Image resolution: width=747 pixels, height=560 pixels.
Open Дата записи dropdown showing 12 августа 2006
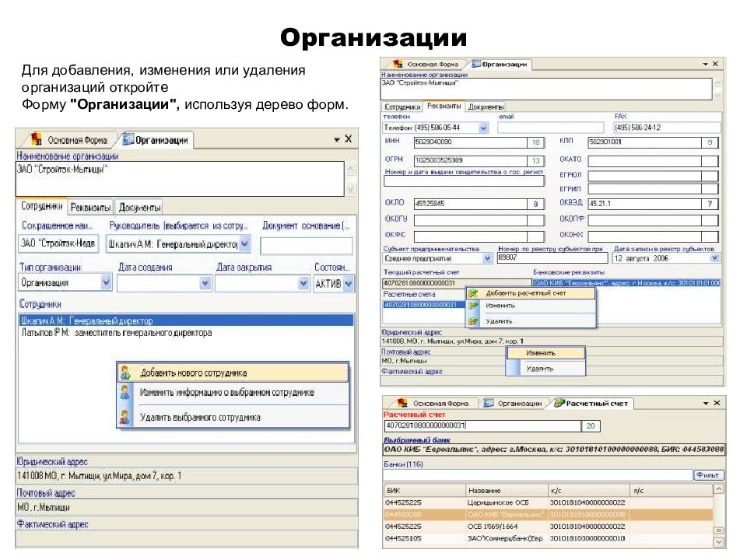[714, 258]
